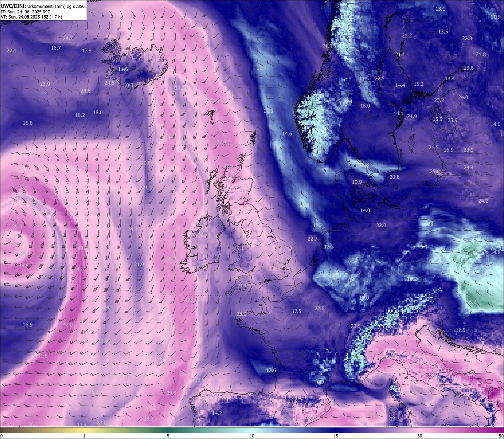The image size is (504, 439).
Task: Click the map value 39.3
Action: click(x=17, y=226)
